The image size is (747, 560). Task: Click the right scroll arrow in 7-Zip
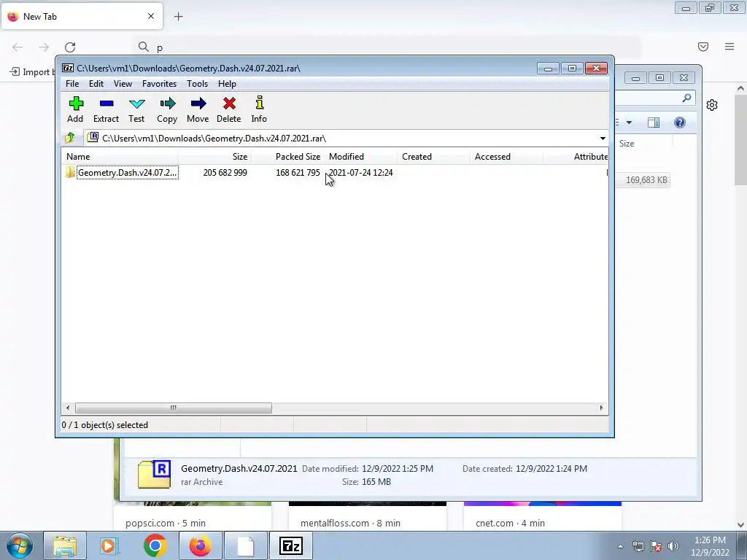[601, 408]
